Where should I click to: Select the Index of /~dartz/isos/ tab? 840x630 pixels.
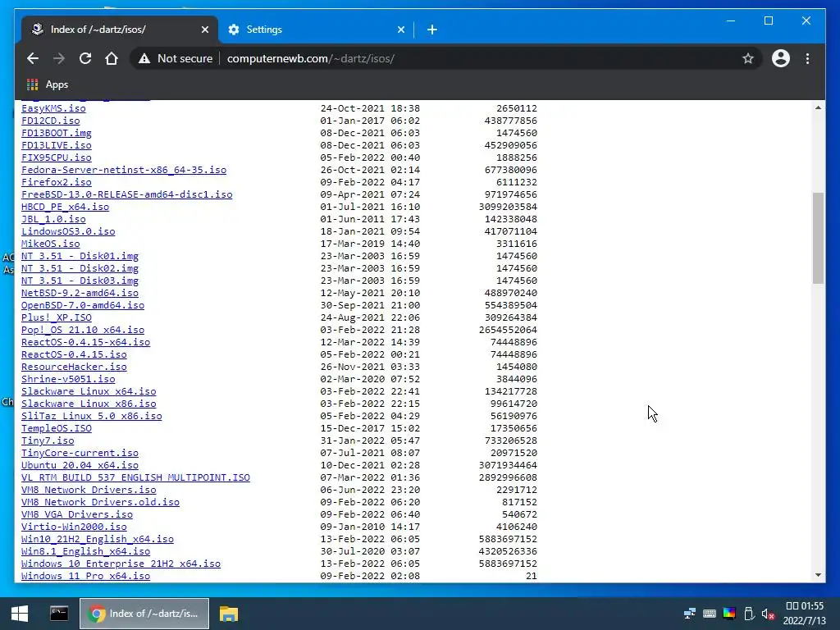click(119, 30)
